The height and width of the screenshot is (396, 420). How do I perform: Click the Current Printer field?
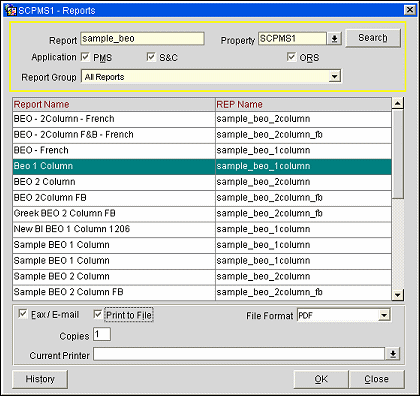[x=239, y=354]
